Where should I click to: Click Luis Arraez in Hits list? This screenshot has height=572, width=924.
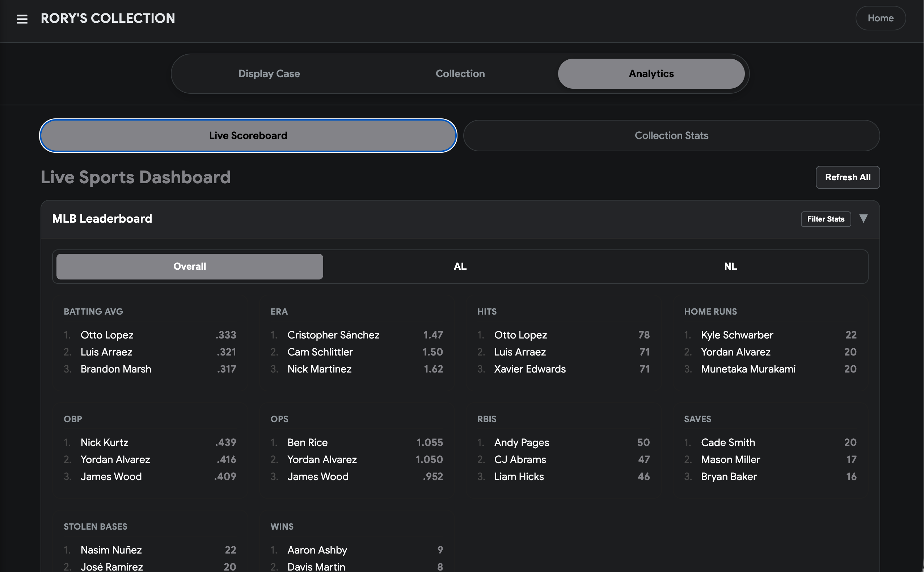click(520, 352)
